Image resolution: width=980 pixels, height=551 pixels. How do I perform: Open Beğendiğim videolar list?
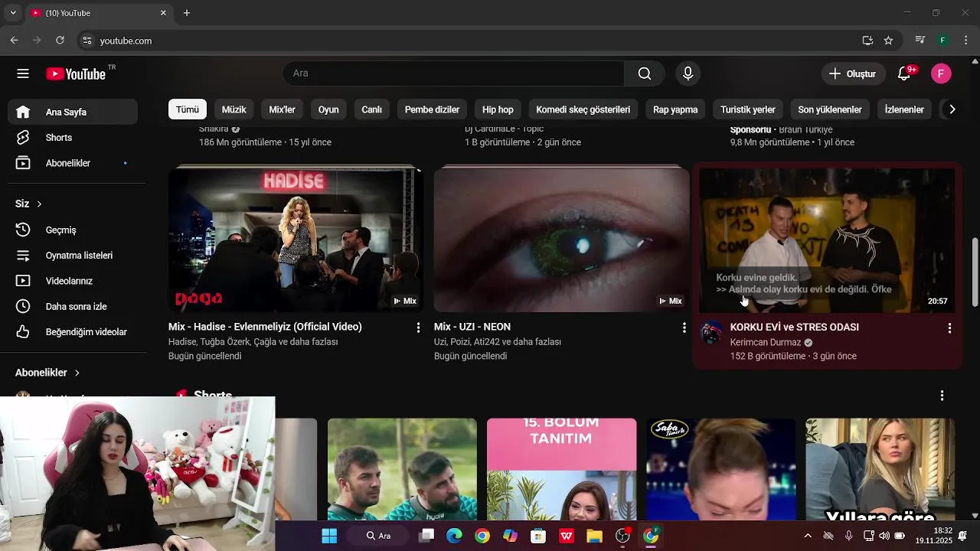point(73,332)
